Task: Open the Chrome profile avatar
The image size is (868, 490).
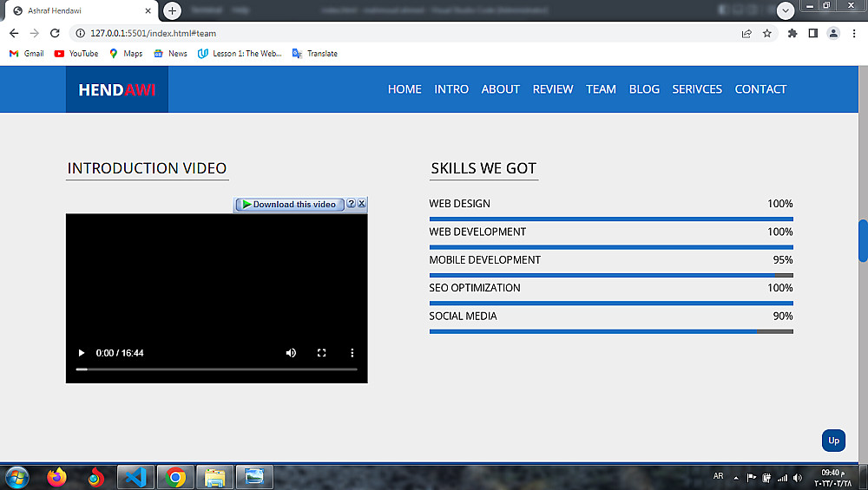Action: tap(833, 33)
